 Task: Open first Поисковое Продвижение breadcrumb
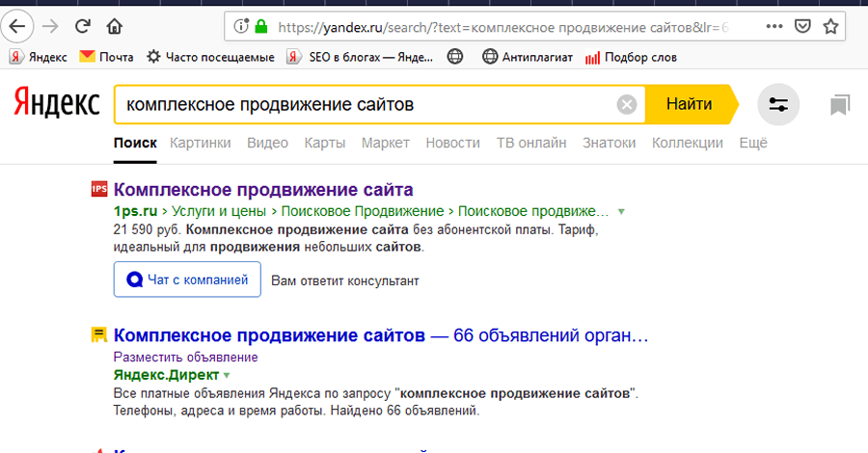[363, 211]
